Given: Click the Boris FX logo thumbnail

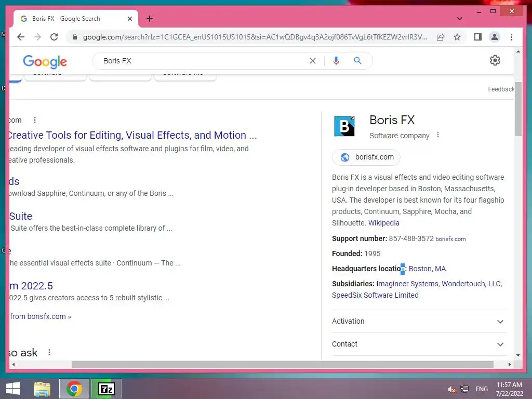Looking at the screenshot, I should (344, 126).
